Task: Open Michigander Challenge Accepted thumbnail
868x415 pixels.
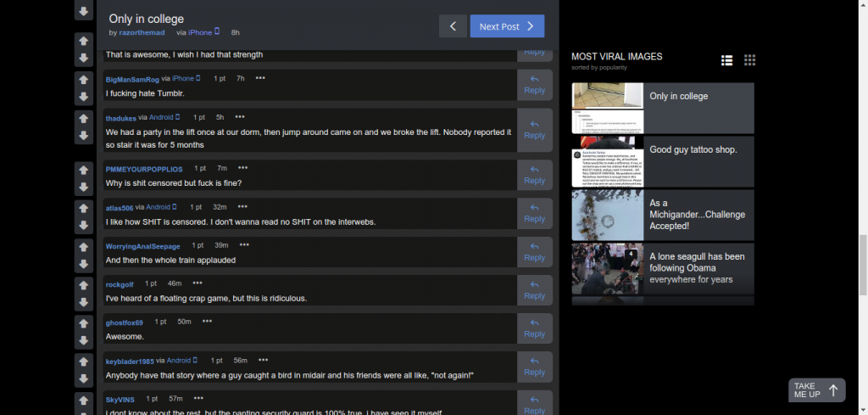Action: pyautogui.click(x=607, y=215)
